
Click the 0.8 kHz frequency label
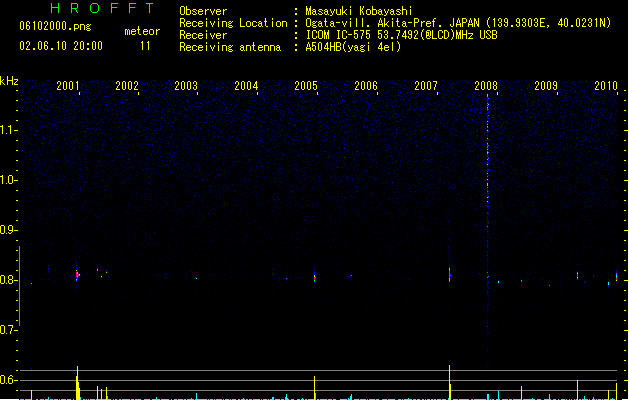tap(8, 280)
